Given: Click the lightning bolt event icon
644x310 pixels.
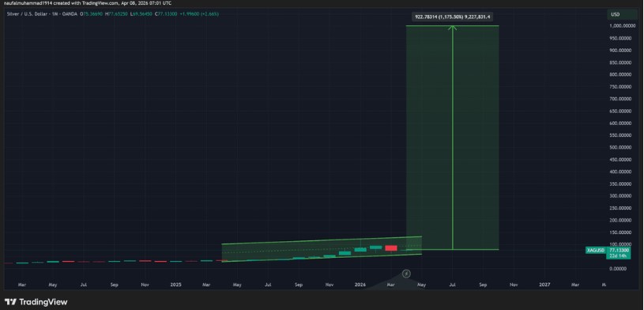Looking at the screenshot, I should pyautogui.click(x=406, y=274).
